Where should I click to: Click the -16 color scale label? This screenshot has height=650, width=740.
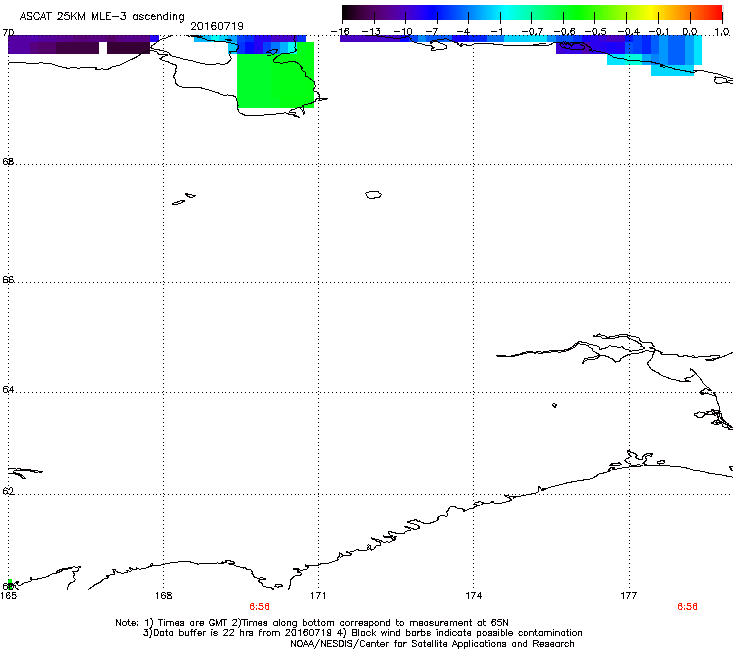(x=340, y=32)
